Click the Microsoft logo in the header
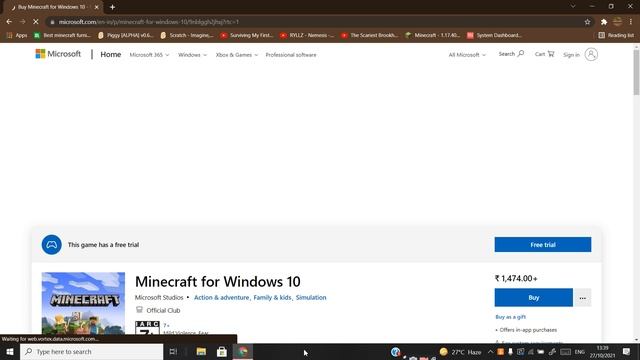Screen dimensions: 640x360 coord(58,54)
